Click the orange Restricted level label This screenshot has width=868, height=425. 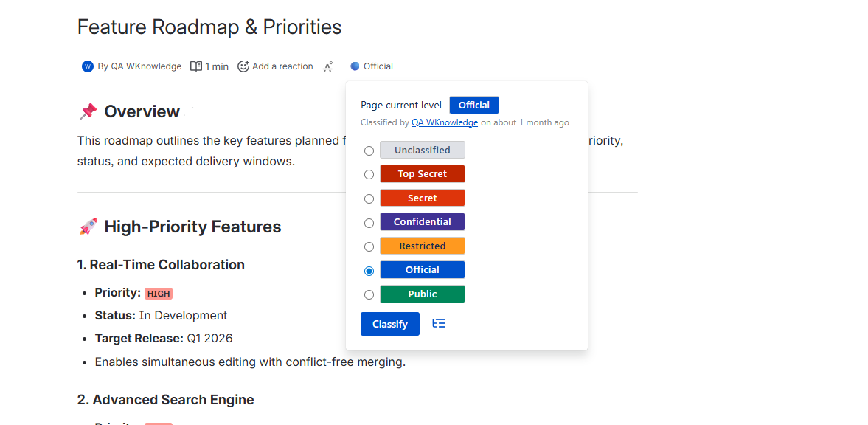point(422,246)
